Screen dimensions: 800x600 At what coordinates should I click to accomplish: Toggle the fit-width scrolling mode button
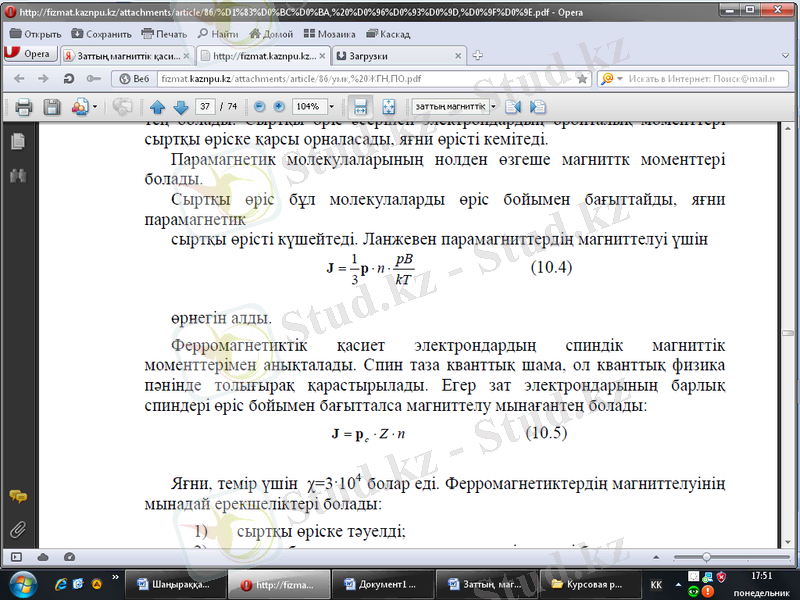(360, 107)
